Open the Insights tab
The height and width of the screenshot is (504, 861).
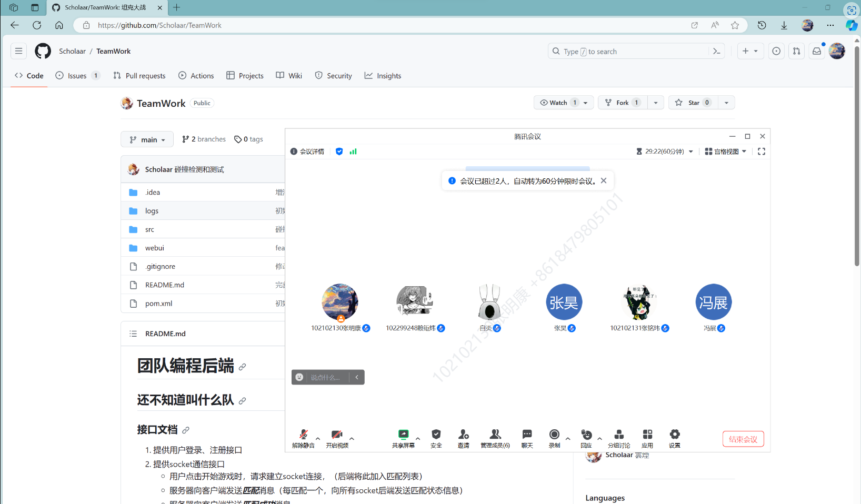[383, 76]
